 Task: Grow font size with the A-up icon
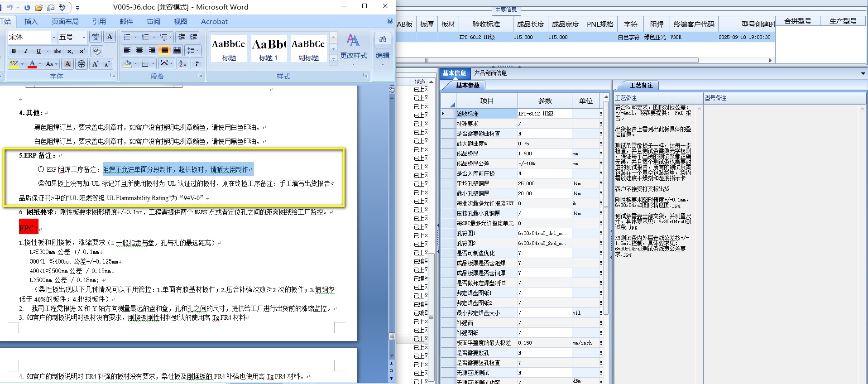[95, 64]
